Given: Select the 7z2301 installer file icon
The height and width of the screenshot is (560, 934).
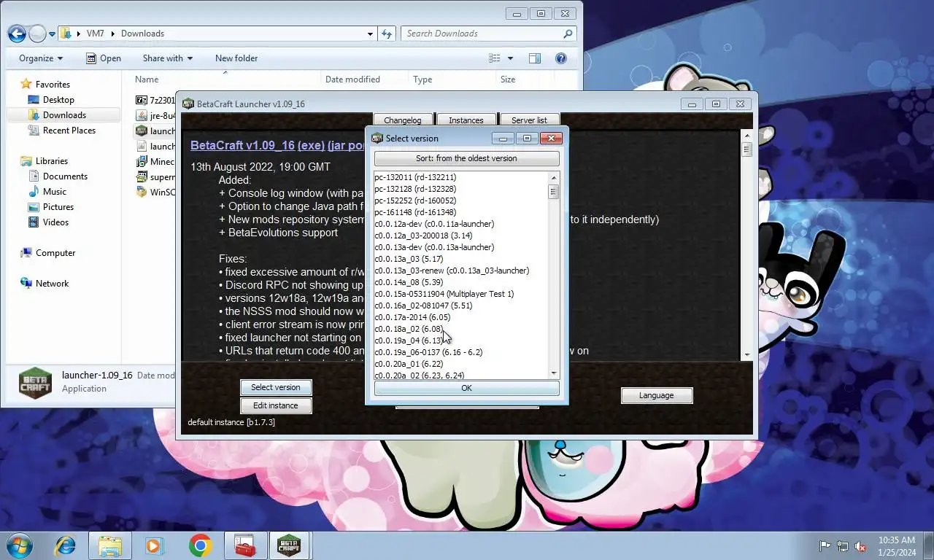Looking at the screenshot, I should [x=142, y=100].
